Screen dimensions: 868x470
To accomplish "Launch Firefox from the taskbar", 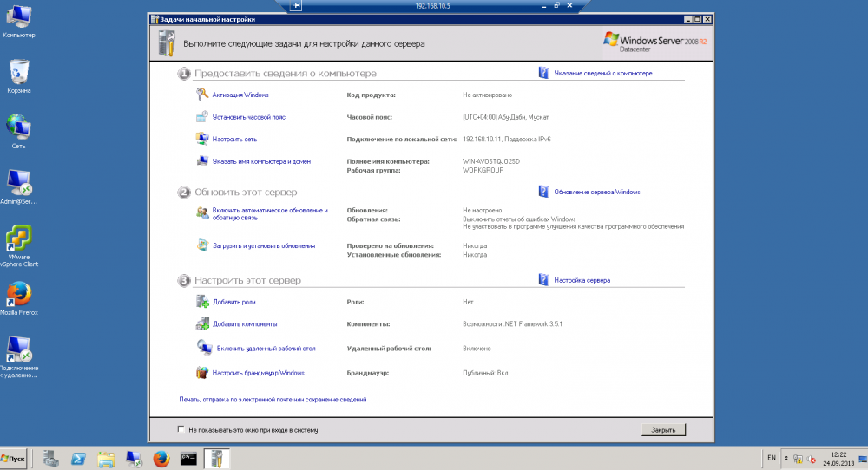I will coord(161,459).
